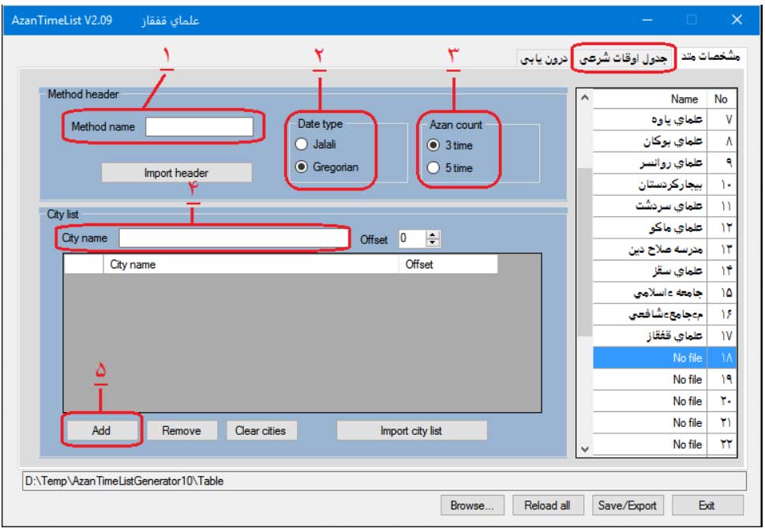Choose the 5 time Azan count
Screen dimensions: 765x532
tap(433, 167)
